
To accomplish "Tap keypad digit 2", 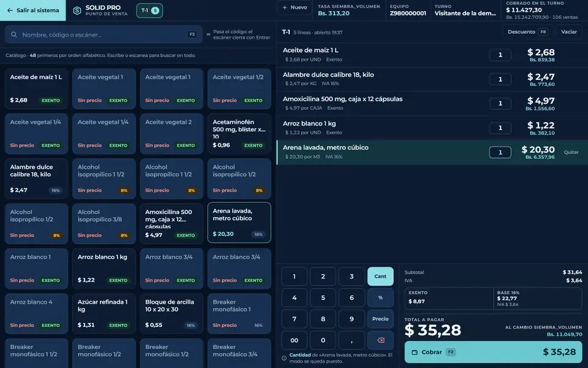I will (323, 277).
